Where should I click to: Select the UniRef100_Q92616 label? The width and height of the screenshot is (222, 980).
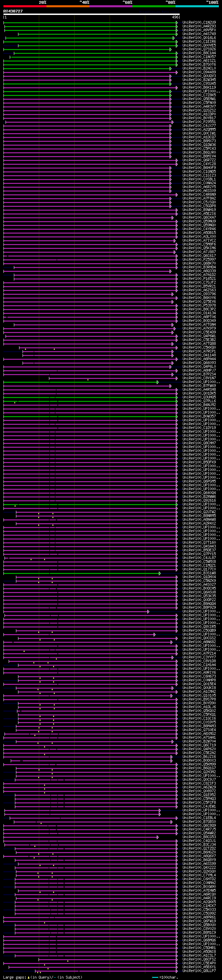[x=199, y=500]
